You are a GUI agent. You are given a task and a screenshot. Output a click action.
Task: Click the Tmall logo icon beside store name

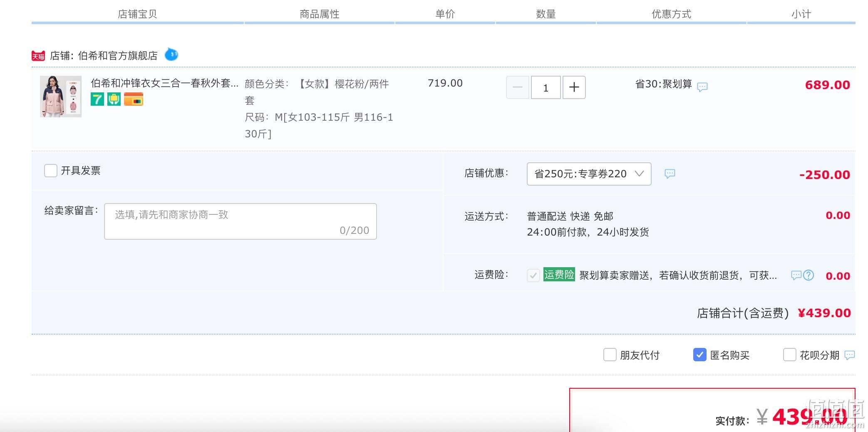pos(38,56)
